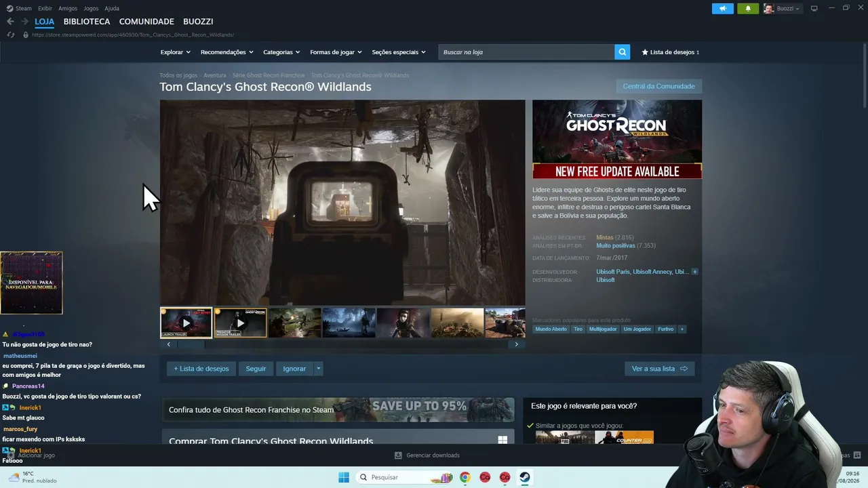Focus the Buscar na loja search field
The width and height of the screenshot is (868, 488).
tap(526, 52)
